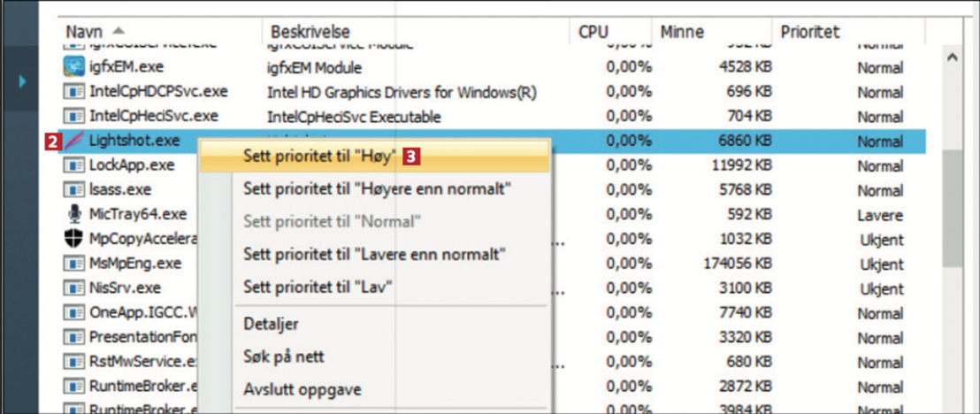
Task: Select "Lavere enn normalt" priority option
Action: (374, 255)
